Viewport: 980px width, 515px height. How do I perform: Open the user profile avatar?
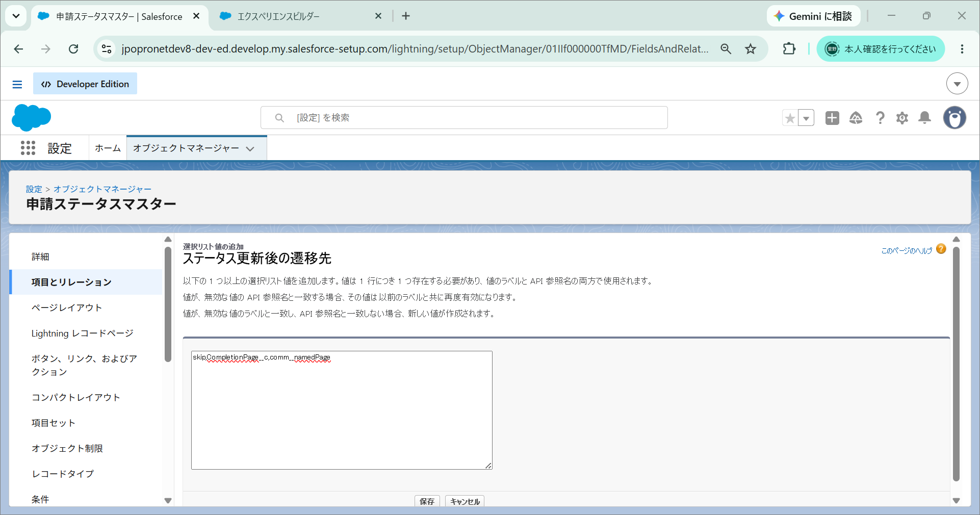tap(955, 118)
